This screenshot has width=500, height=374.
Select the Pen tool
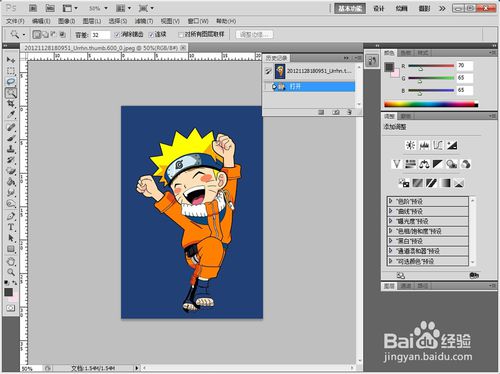pyautogui.click(x=11, y=216)
